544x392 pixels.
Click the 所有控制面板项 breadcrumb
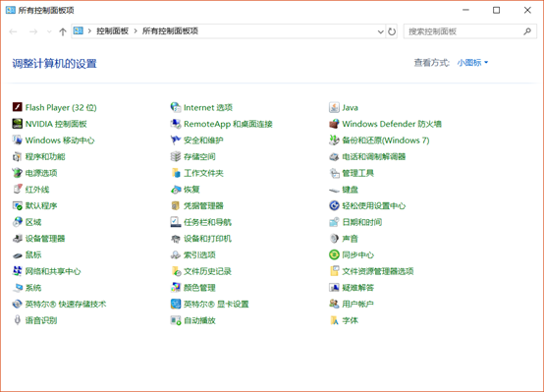pyautogui.click(x=170, y=31)
